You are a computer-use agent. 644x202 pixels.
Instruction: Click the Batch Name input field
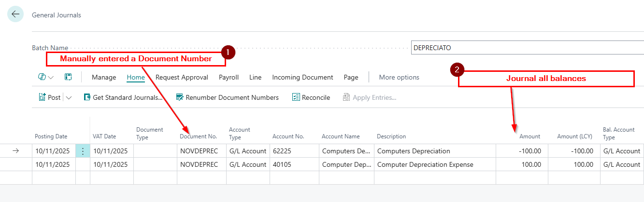pos(527,48)
